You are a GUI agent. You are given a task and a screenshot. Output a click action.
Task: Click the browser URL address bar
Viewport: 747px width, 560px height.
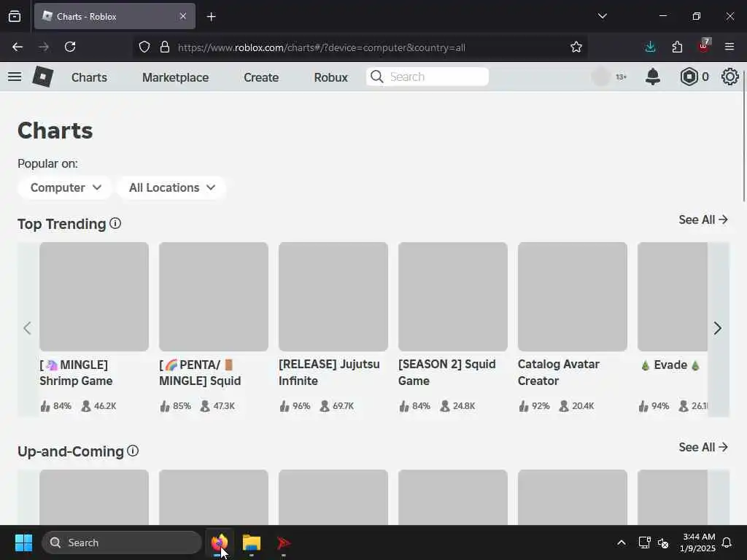[359, 47]
